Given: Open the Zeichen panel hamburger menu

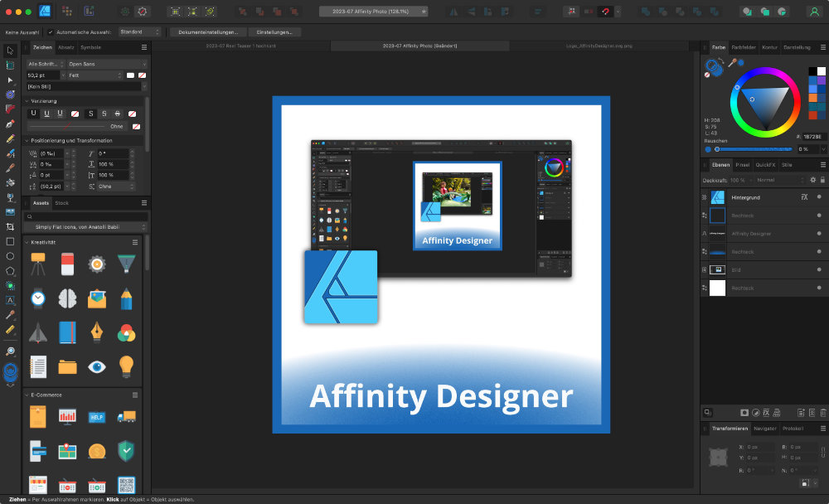Looking at the screenshot, I should [143, 47].
